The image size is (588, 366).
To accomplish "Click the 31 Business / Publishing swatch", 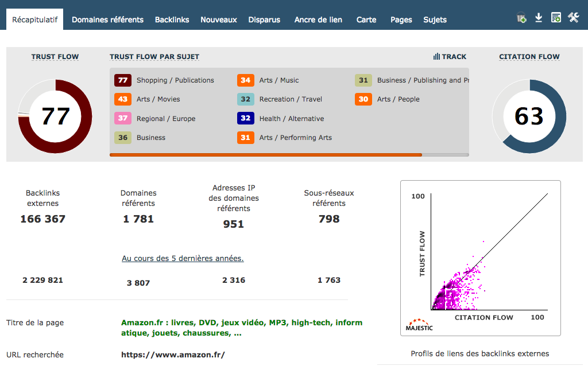I will pos(363,80).
